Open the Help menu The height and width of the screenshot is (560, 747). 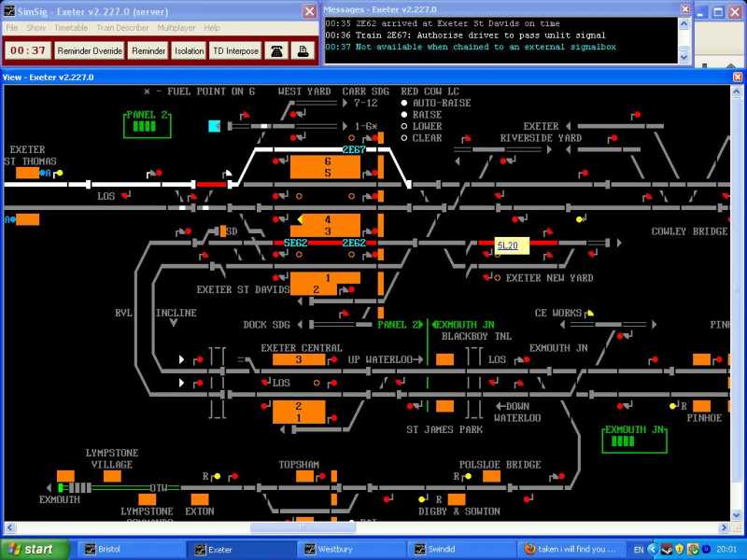(x=212, y=28)
